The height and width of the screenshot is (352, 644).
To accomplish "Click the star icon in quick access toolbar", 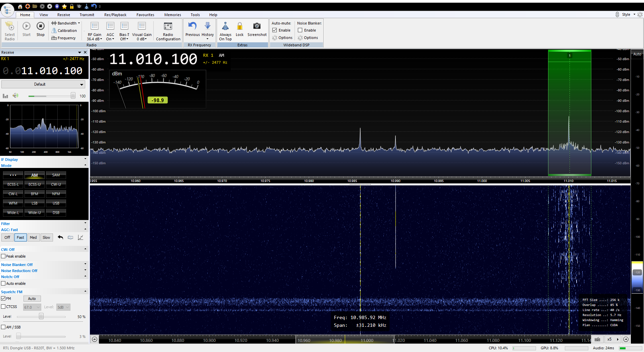I will point(64,6).
